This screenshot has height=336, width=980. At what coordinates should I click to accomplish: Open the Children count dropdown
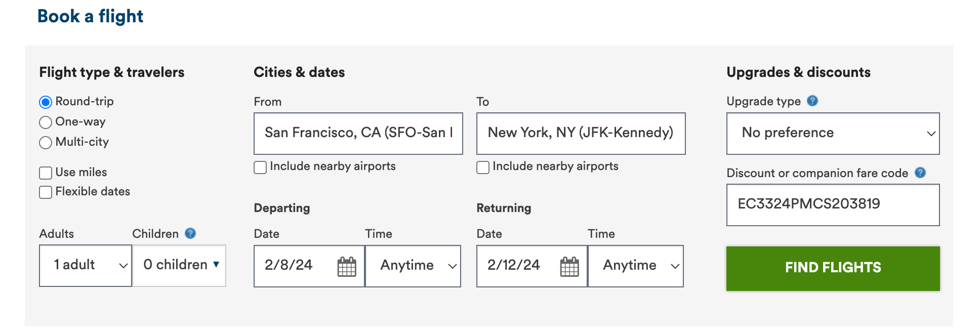click(x=179, y=266)
